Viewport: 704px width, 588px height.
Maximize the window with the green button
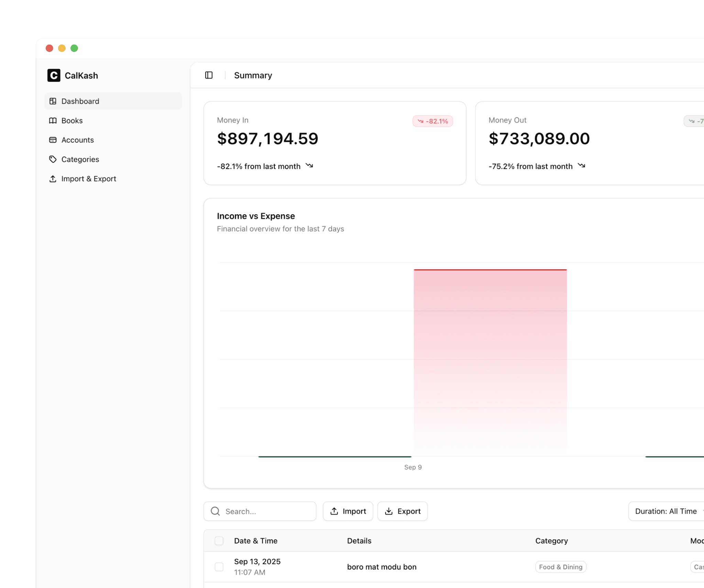tap(74, 48)
